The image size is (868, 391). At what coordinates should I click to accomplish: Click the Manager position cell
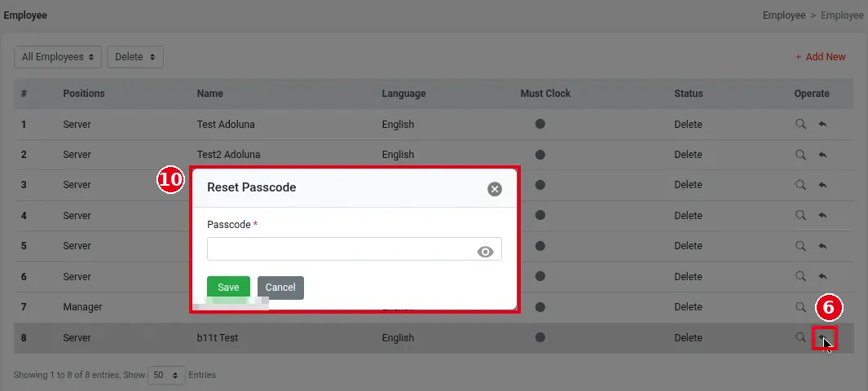82,306
